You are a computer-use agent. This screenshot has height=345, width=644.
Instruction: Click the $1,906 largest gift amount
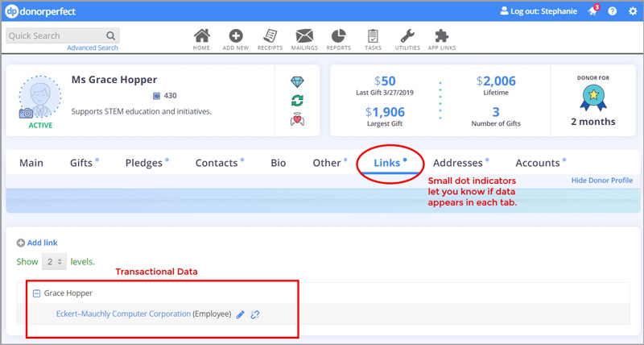click(x=385, y=112)
